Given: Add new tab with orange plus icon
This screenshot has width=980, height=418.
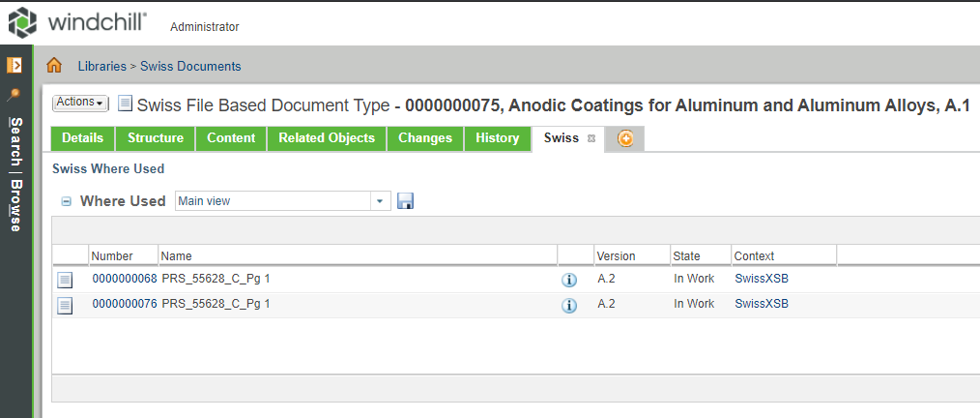Looking at the screenshot, I should [x=625, y=139].
